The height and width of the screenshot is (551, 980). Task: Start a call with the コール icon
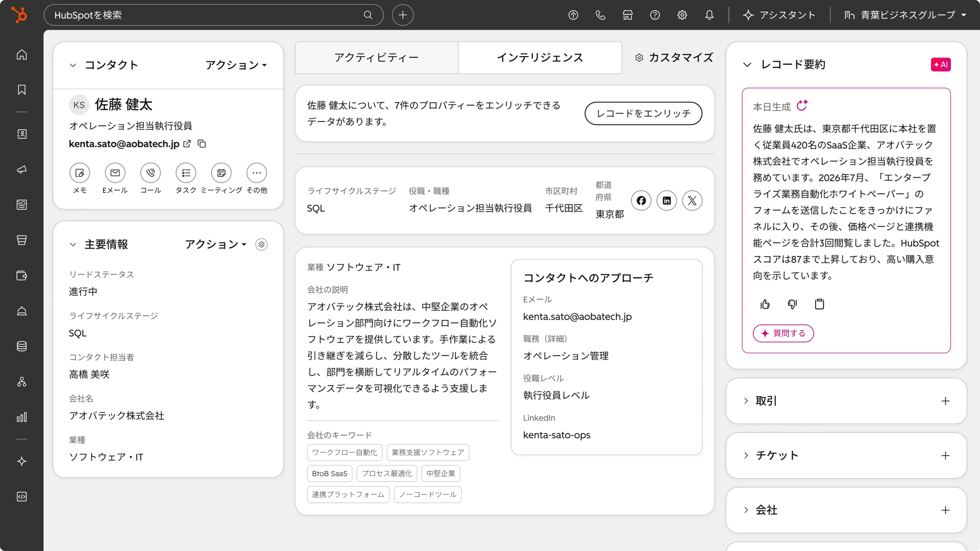point(151,173)
